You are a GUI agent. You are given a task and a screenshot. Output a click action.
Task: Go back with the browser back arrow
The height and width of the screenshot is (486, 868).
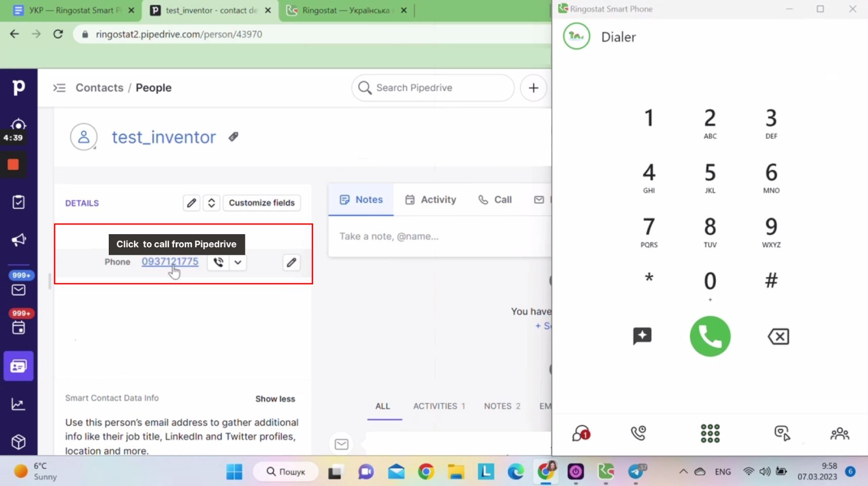click(x=15, y=34)
